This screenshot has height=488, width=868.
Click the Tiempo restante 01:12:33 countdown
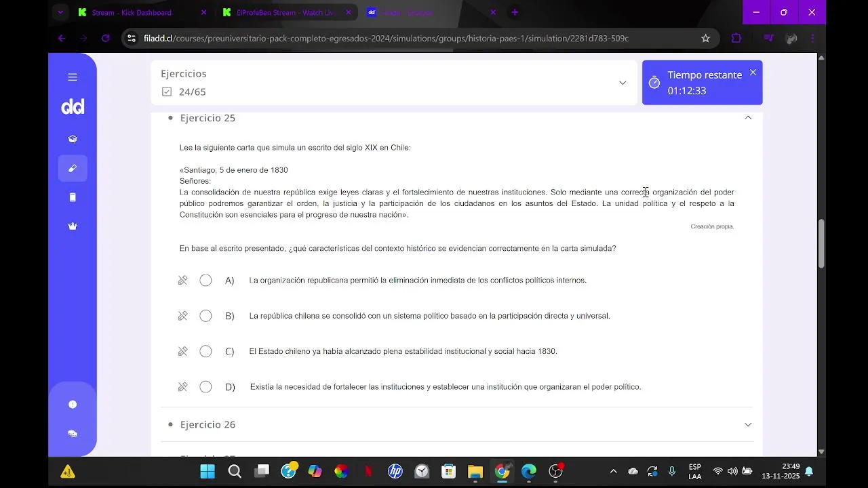tap(686, 91)
